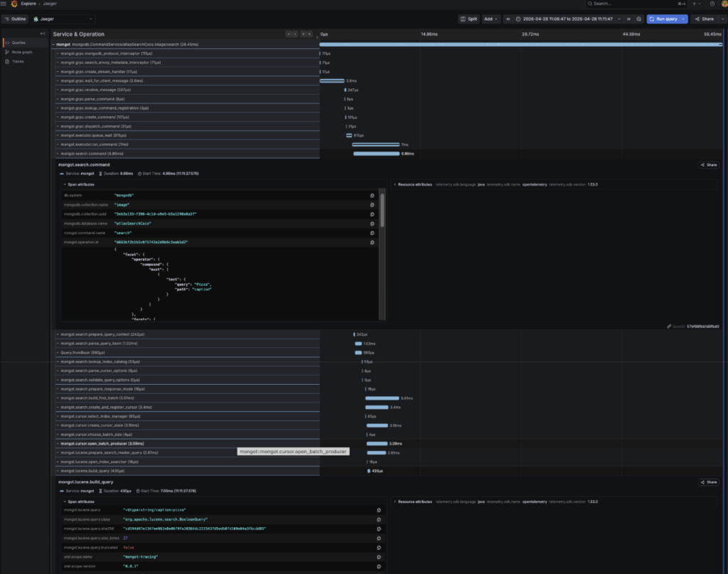Click the 29.72ms timeline tick label
This screenshot has width=728, height=574.
tap(530, 34)
